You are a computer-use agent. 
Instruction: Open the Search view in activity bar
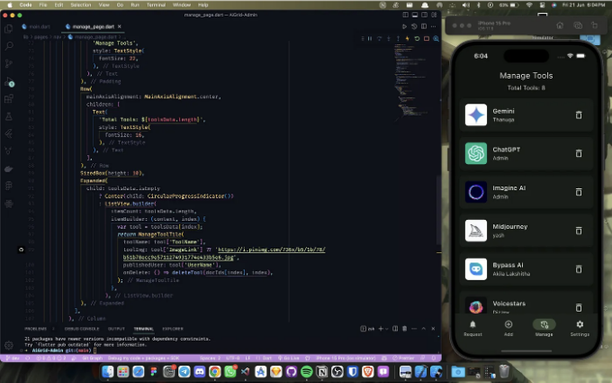pos(9,46)
